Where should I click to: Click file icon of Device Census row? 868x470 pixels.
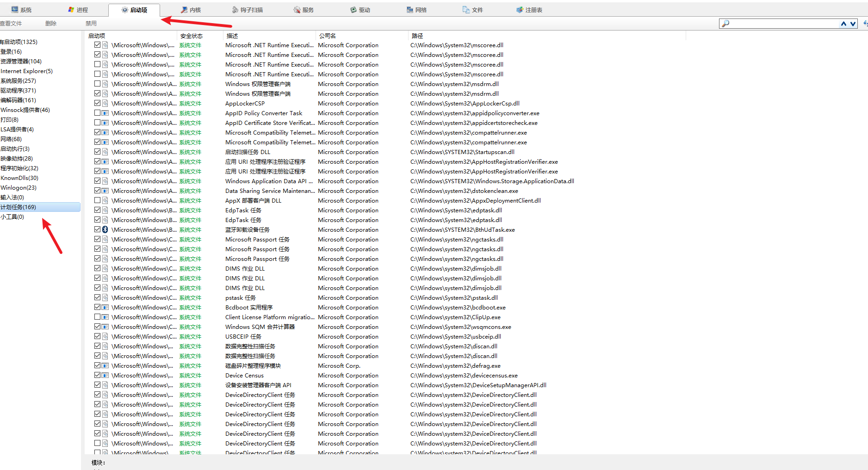105,375
